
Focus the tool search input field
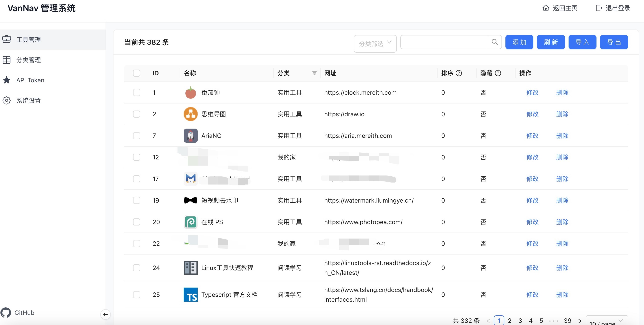point(444,42)
